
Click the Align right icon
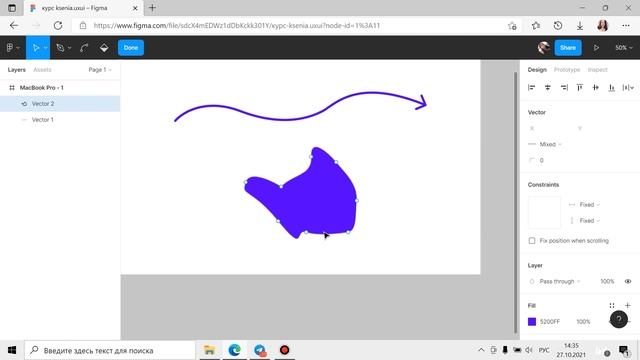564,87
